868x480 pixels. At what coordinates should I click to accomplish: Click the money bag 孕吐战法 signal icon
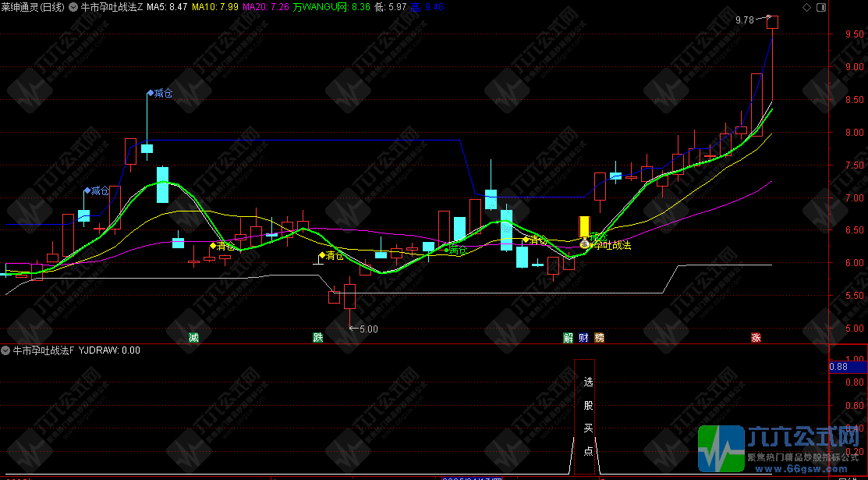pos(585,244)
